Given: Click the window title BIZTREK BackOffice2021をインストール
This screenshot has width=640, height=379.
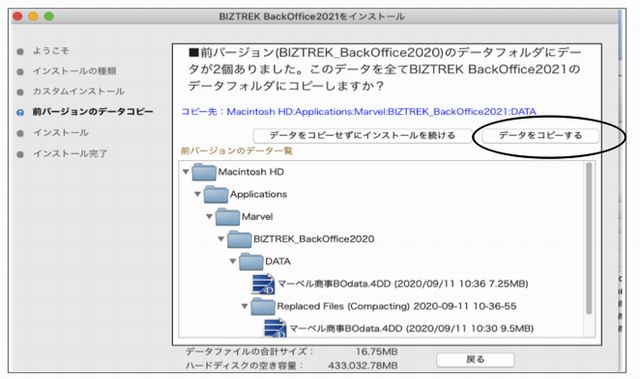Looking at the screenshot, I should (x=312, y=17).
